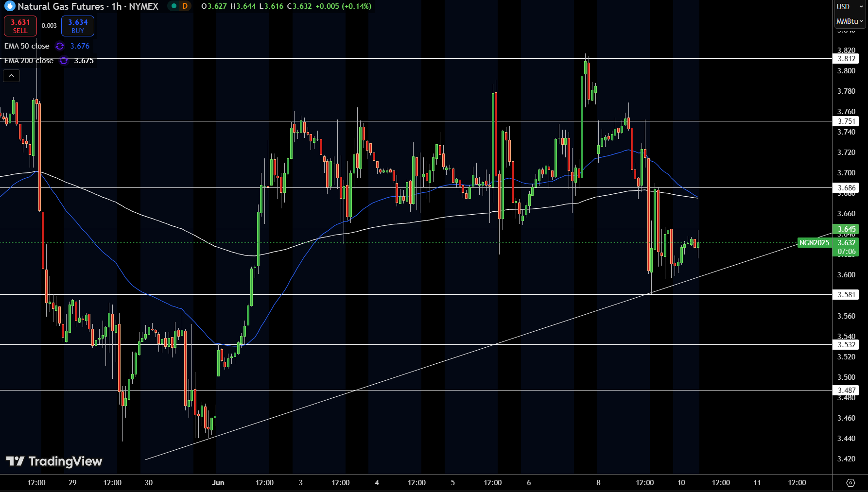This screenshot has width=868, height=492.
Task: Collapse the indicator legend with the chevron
Action: (x=12, y=76)
